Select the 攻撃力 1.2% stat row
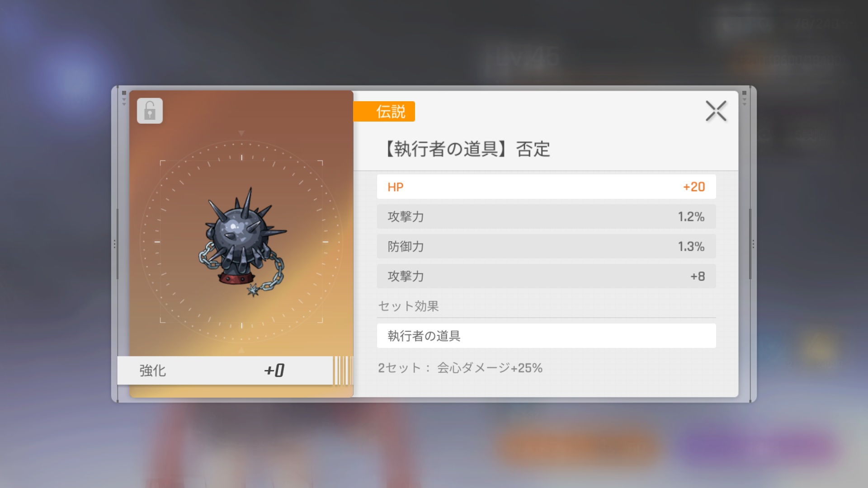The image size is (868, 488). coord(546,216)
